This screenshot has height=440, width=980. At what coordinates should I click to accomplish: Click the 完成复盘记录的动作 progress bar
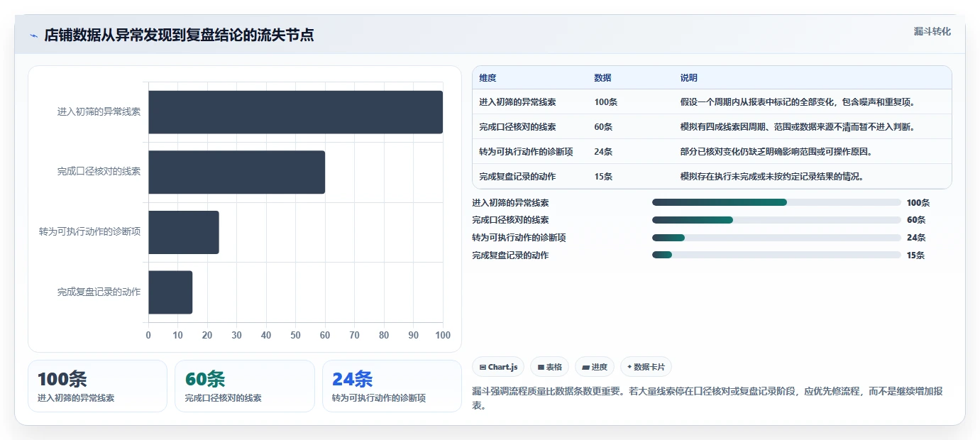776,255
